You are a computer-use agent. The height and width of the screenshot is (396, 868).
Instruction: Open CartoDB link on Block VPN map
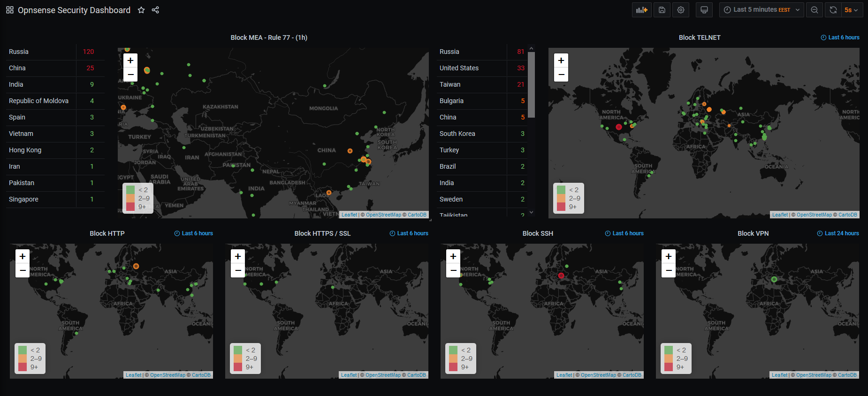click(847, 375)
